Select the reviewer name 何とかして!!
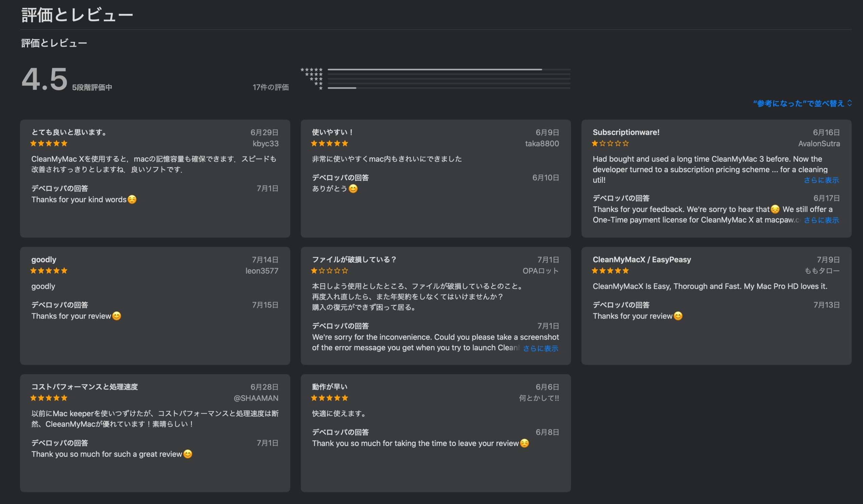The width and height of the screenshot is (863, 504). click(x=539, y=398)
